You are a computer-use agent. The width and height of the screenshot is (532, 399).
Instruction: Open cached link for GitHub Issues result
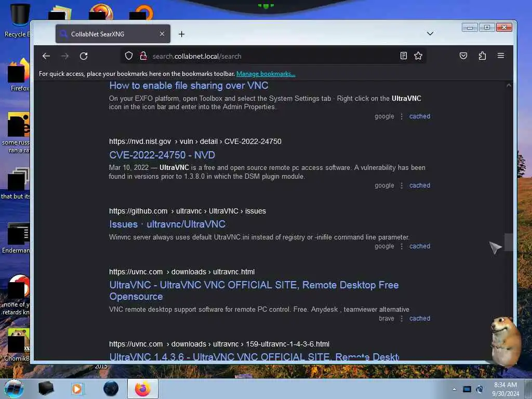tap(420, 246)
